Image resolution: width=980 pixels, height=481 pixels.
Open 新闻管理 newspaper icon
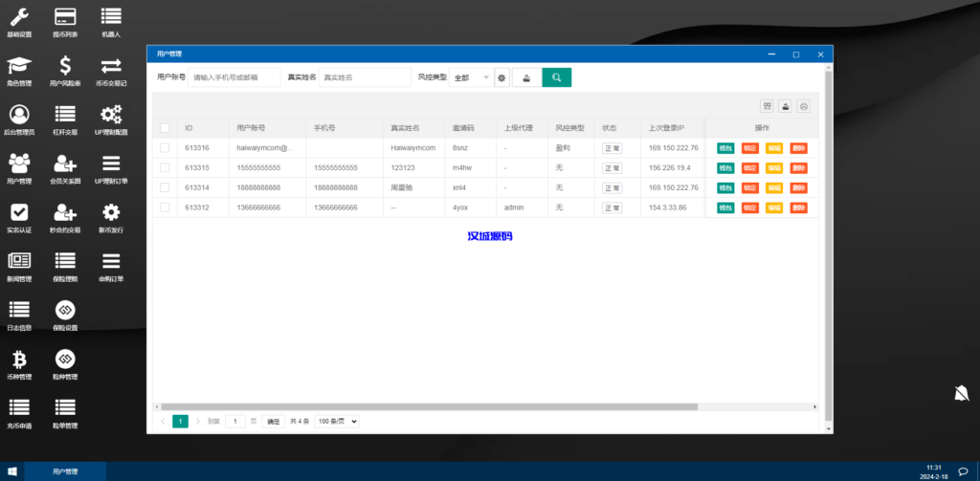[x=19, y=261]
